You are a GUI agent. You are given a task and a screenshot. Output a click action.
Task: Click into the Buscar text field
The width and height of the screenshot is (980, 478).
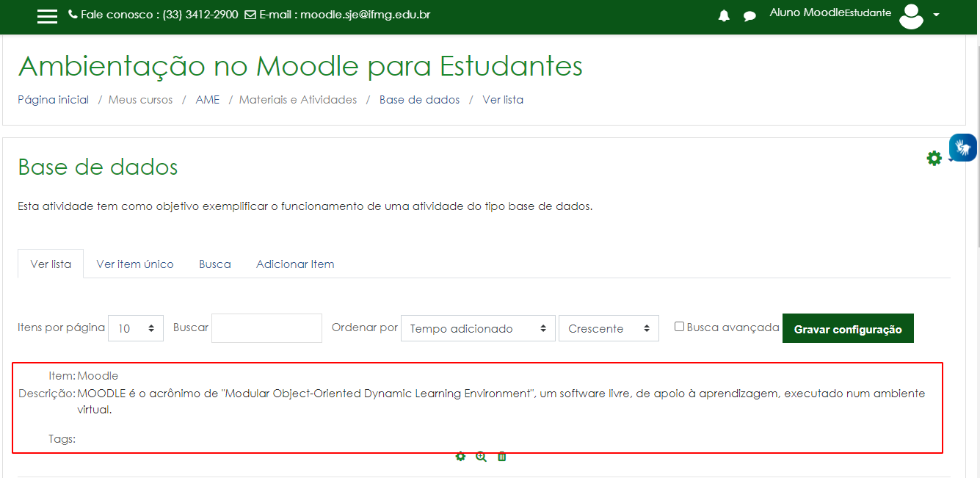tap(266, 328)
